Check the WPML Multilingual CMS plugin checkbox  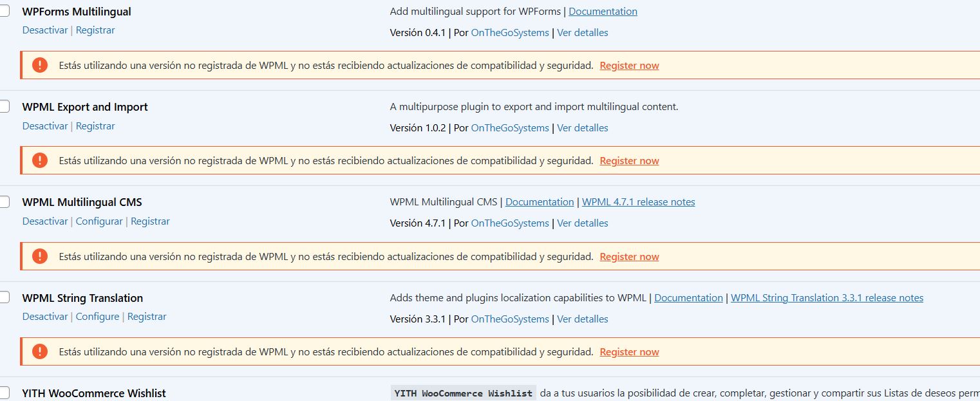[x=4, y=201]
